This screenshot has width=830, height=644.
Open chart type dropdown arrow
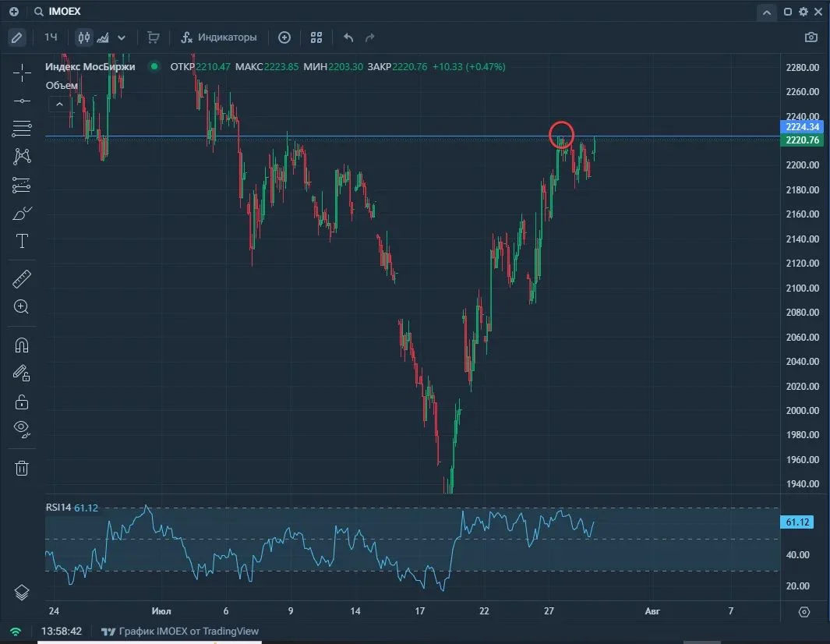point(122,37)
